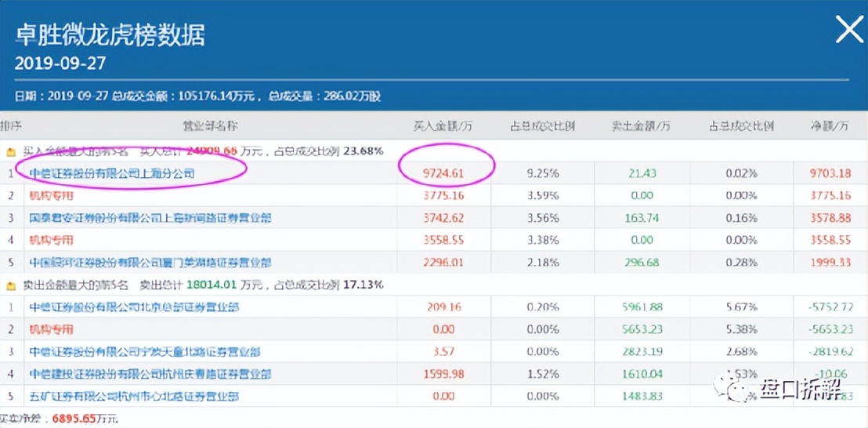Screen dimensions: 868x428
Task: Select the 9703.18 net amount cell
Action: click(x=830, y=173)
